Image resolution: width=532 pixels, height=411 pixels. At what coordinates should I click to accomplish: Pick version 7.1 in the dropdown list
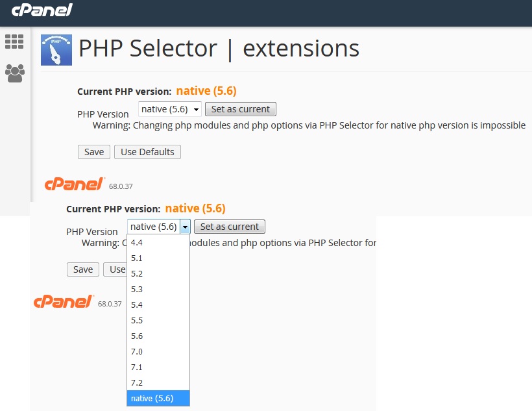click(x=158, y=367)
